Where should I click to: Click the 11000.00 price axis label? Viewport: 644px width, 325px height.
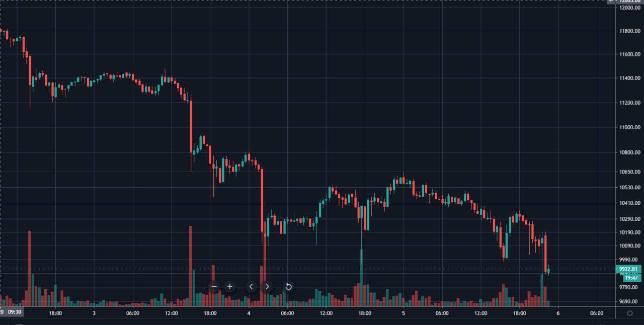click(x=630, y=127)
